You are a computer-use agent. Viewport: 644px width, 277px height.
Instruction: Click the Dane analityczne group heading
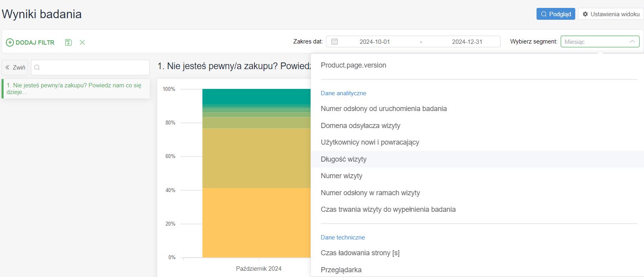click(343, 93)
